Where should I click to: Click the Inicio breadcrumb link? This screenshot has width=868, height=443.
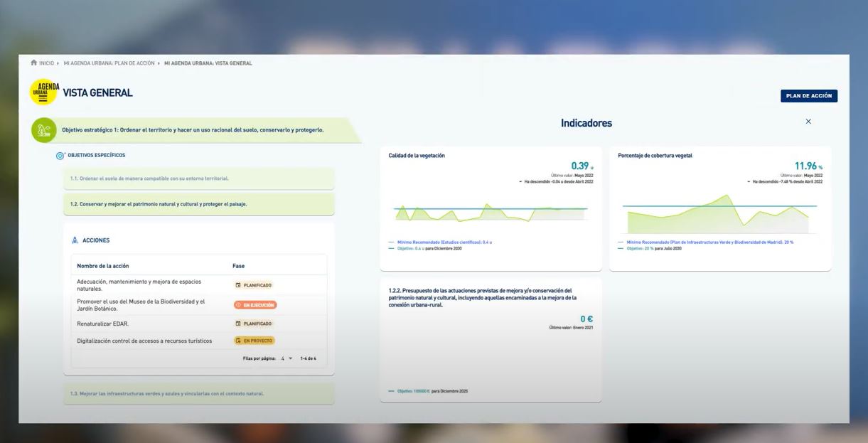46,63
